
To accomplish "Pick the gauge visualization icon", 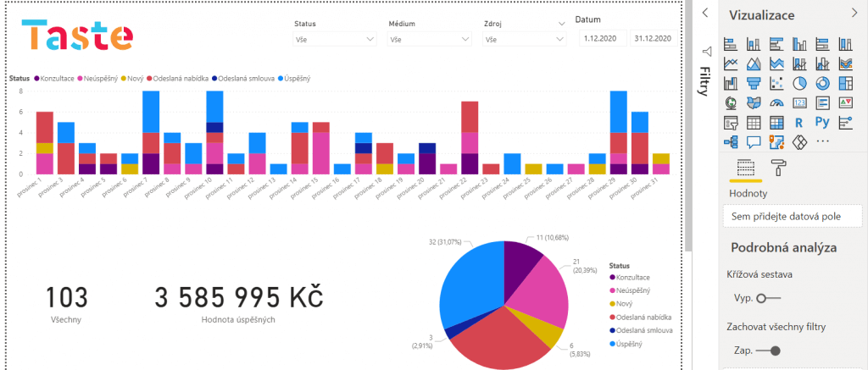I will tap(776, 102).
